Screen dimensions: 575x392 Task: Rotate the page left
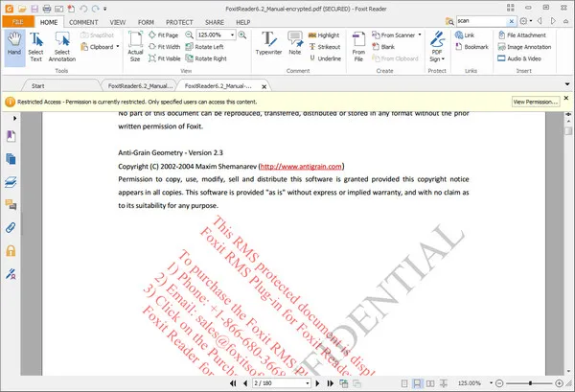[205, 47]
